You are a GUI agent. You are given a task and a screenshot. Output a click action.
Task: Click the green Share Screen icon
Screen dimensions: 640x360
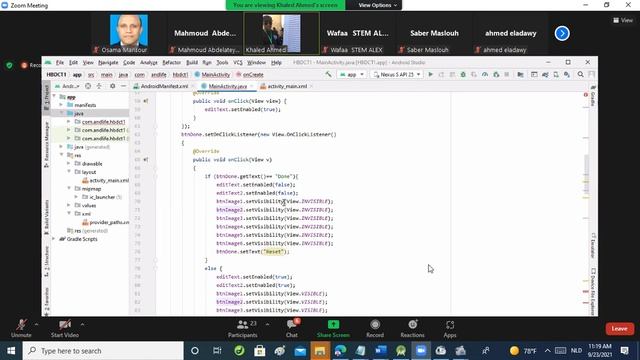[x=333, y=324]
